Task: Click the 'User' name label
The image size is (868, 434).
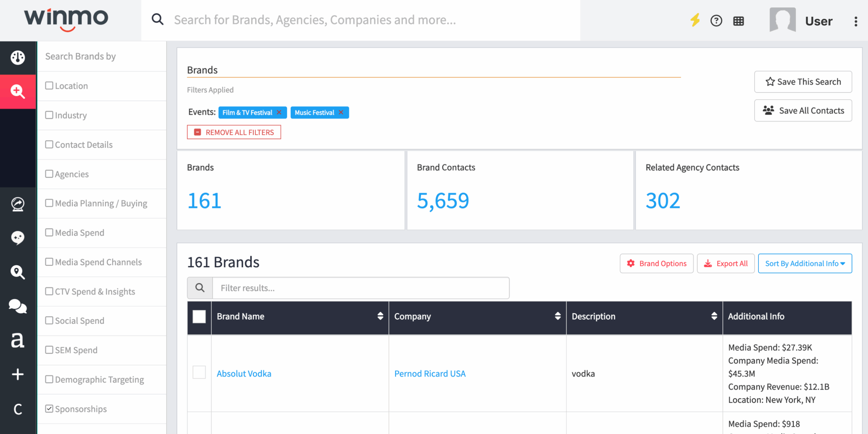Action: [x=818, y=21]
